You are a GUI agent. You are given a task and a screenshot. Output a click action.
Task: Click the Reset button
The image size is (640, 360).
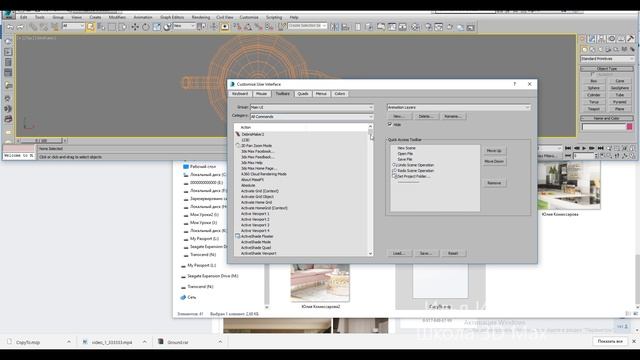pyautogui.click(x=453, y=253)
